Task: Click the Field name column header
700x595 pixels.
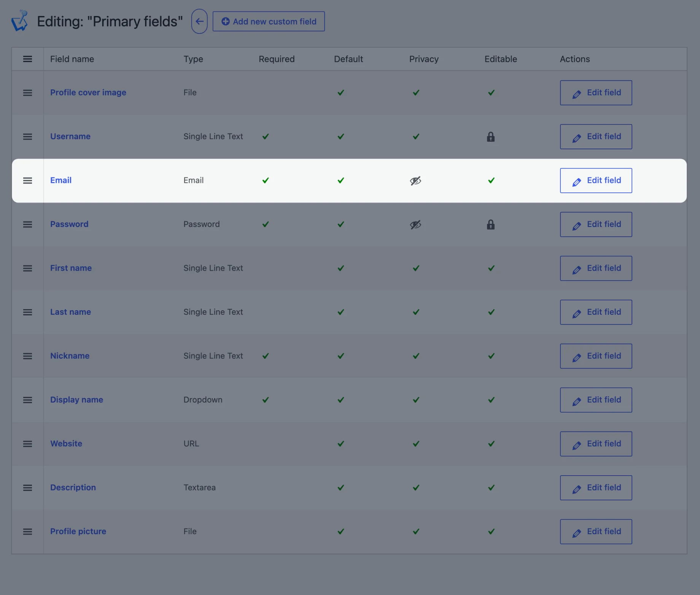Action: [x=72, y=59]
